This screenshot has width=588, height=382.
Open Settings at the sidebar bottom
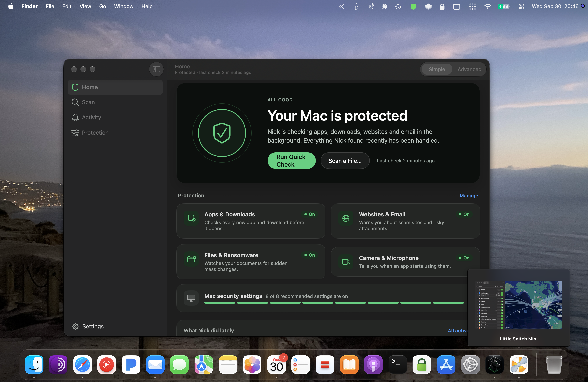[88, 326]
